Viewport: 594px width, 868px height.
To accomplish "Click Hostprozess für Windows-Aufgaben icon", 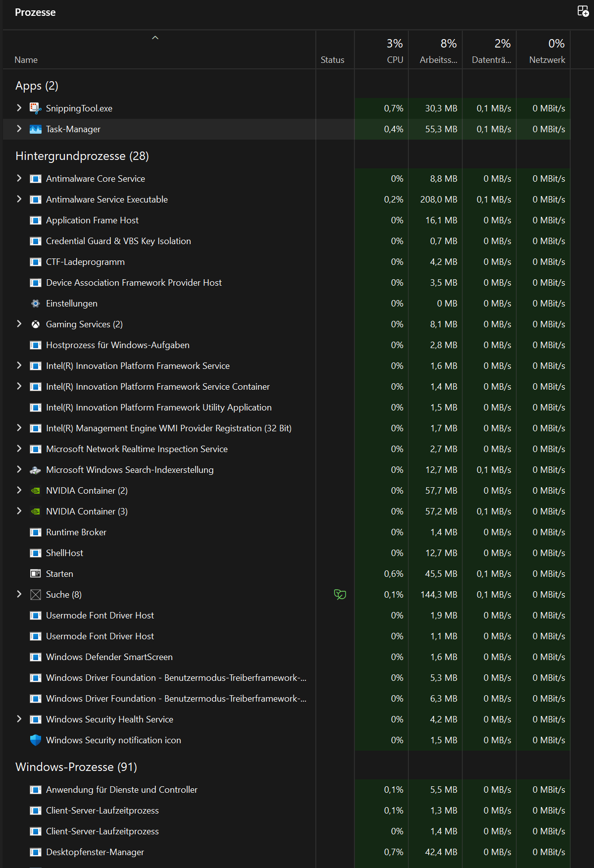I will point(35,345).
